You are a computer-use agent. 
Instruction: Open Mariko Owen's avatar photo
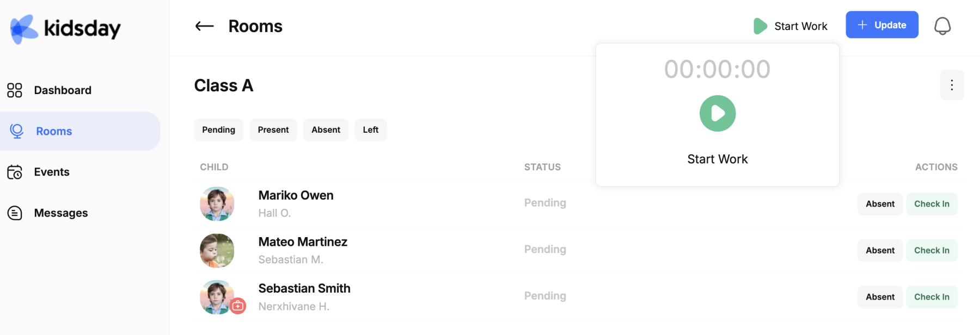(217, 204)
